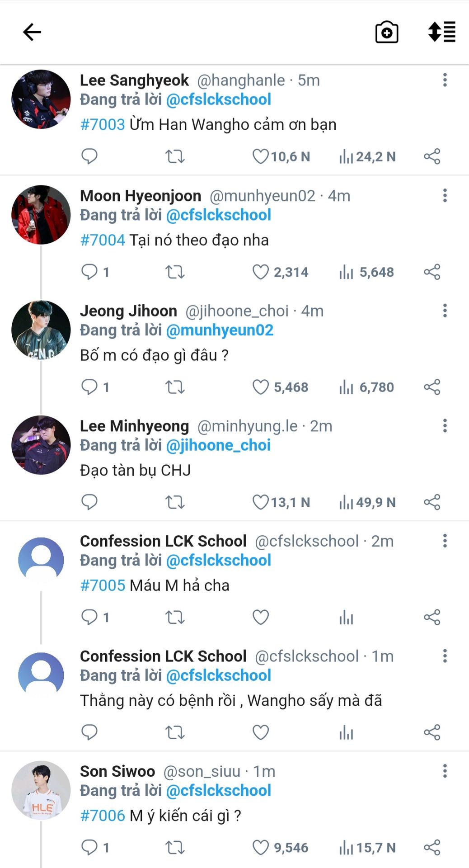Like Lee Minhyeong's reply
Image resolution: width=469 pixels, height=868 pixels.
click(x=260, y=502)
